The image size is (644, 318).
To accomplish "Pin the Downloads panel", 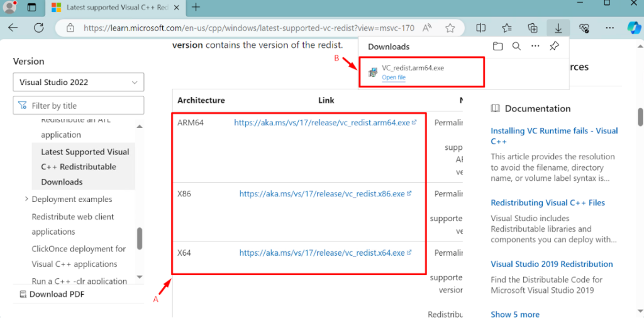I will coord(554,47).
